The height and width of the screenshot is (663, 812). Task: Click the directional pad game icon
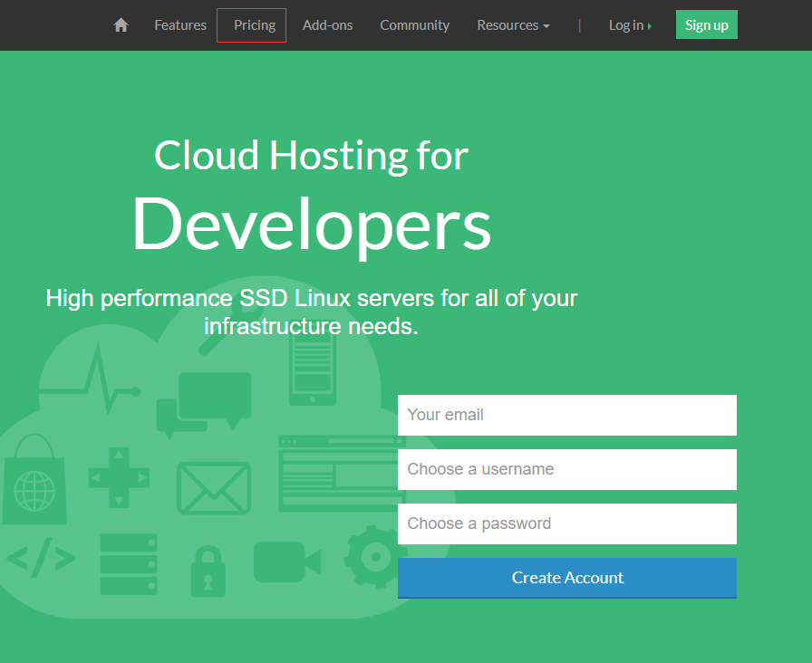tap(119, 476)
